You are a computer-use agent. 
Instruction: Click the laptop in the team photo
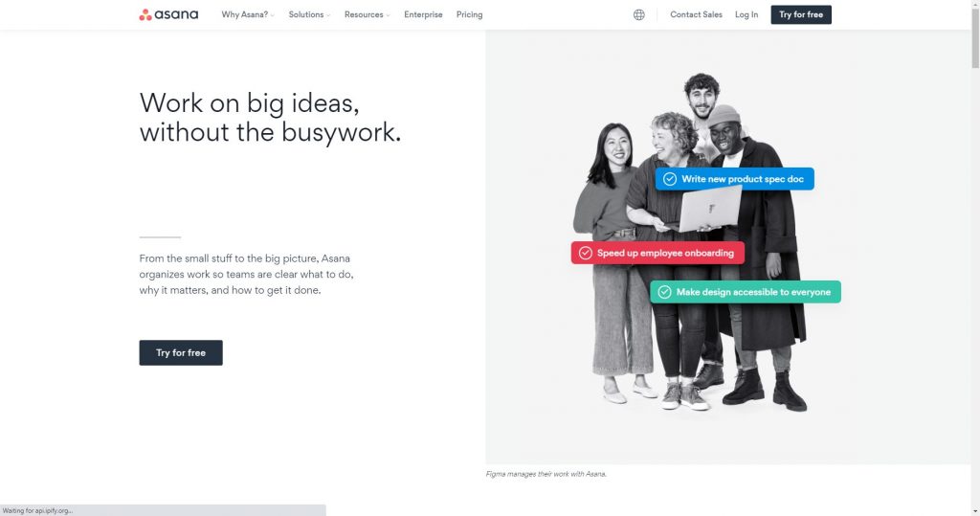tap(709, 209)
